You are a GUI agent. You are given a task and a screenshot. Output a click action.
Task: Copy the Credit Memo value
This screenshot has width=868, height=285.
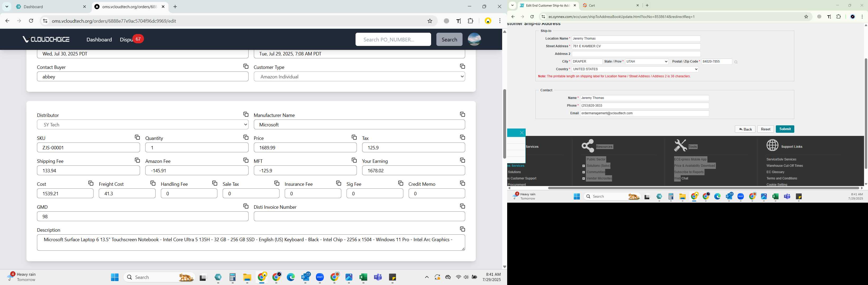pyautogui.click(x=462, y=183)
